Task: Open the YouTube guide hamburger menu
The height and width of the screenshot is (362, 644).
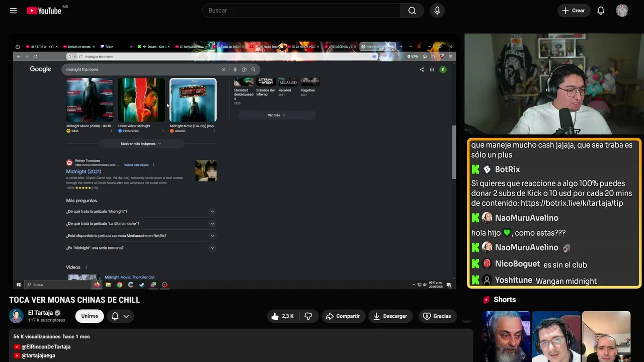Action: (x=13, y=11)
